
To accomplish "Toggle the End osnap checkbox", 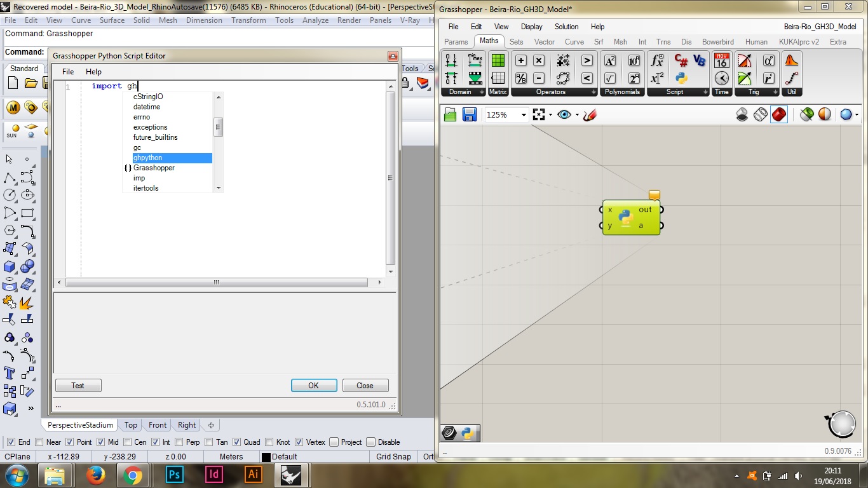I will [x=11, y=442].
